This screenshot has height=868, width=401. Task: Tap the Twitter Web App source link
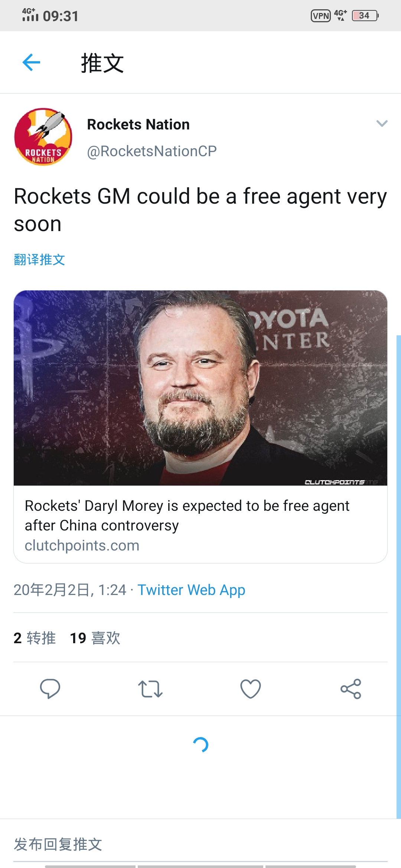pos(191,590)
